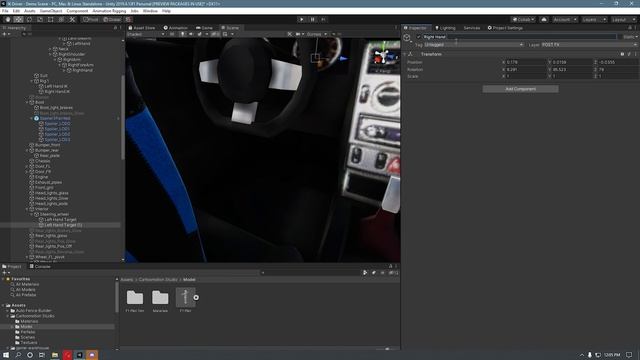Select the Move tool in the toolbar
The width and height of the screenshot is (640, 360).
click(18, 19)
